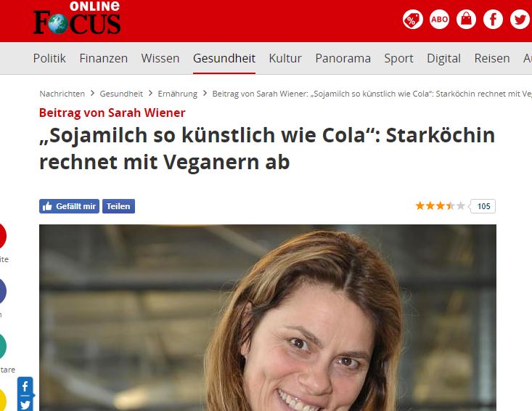The image size is (532, 411).
Task: Open the 105 ratings count bubble
Action: click(x=483, y=206)
